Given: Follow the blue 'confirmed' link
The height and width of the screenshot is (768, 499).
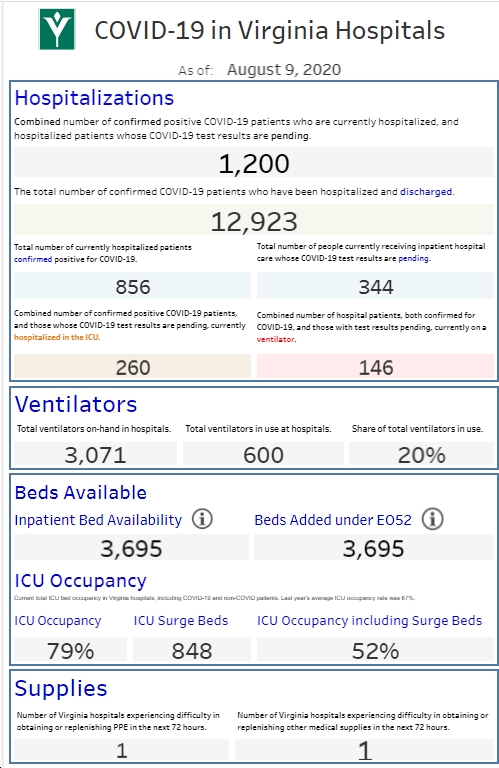Looking at the screenshot, I should pyautogui.click(x=33, y=259).
